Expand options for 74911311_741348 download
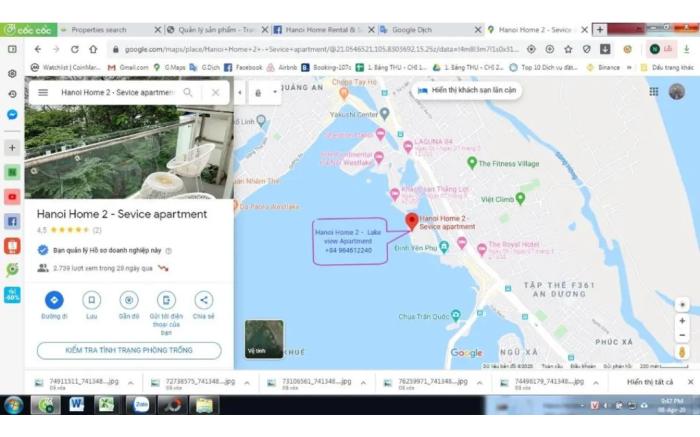The image size is (700, 437). 131,383
